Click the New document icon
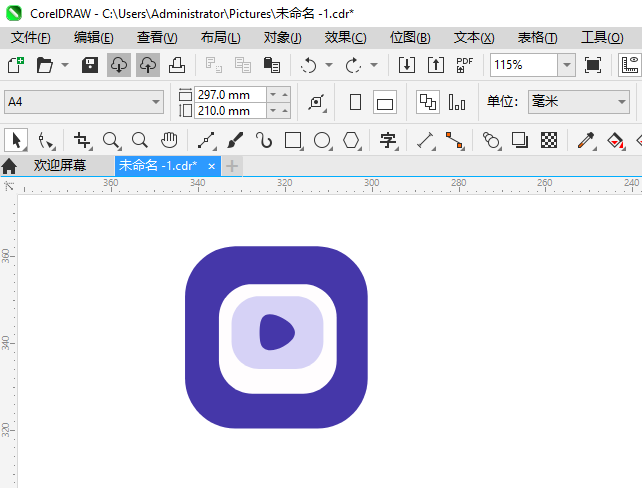This screenshot has height=488, width=642. (16, 65)
